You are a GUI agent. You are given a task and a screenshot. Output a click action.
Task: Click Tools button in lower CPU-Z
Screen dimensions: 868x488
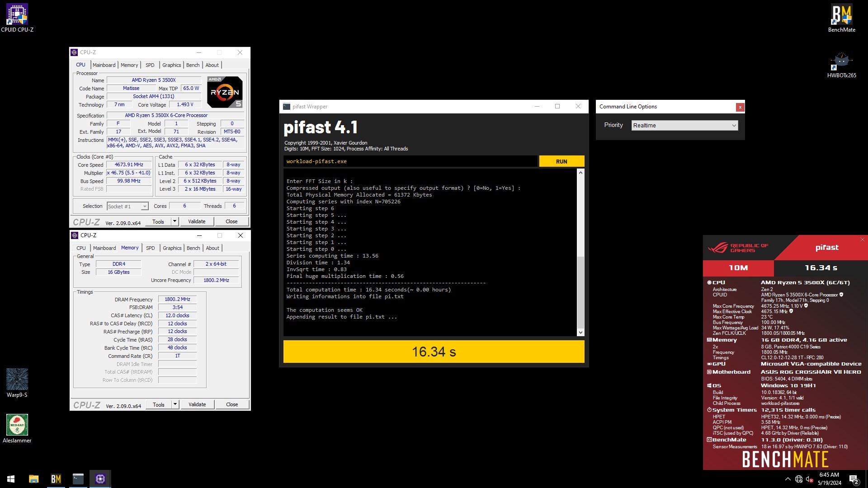tap(159, 404)
